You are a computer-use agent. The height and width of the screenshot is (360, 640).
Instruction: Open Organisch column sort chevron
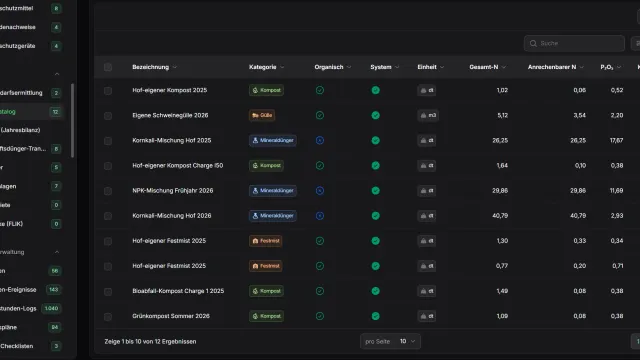click(x=349, y=67)
